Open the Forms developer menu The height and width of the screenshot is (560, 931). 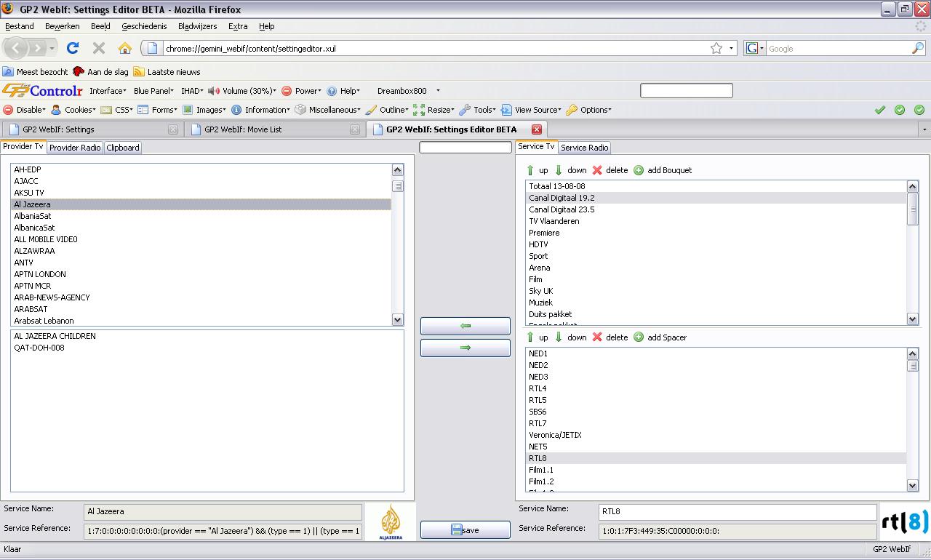pos(157,110)
